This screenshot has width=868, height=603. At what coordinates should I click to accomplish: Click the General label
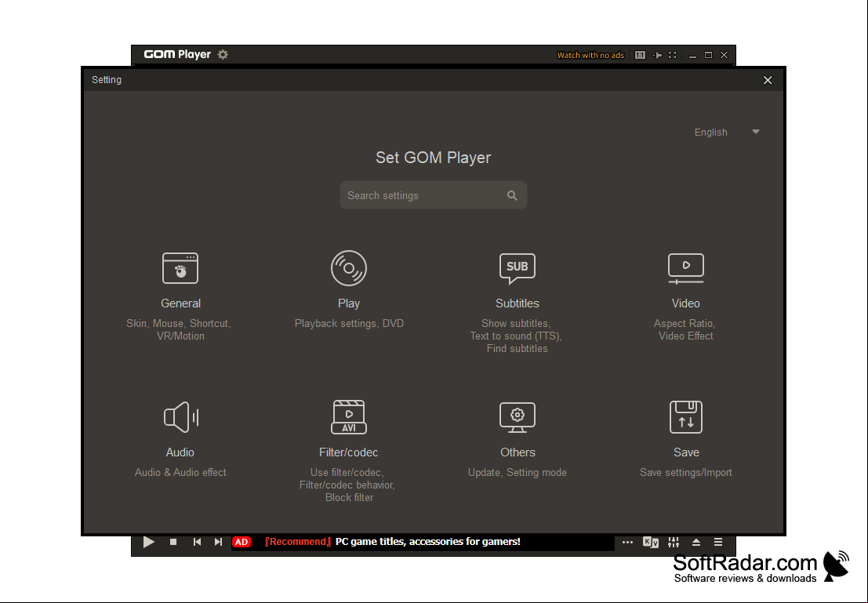point(180,303)
